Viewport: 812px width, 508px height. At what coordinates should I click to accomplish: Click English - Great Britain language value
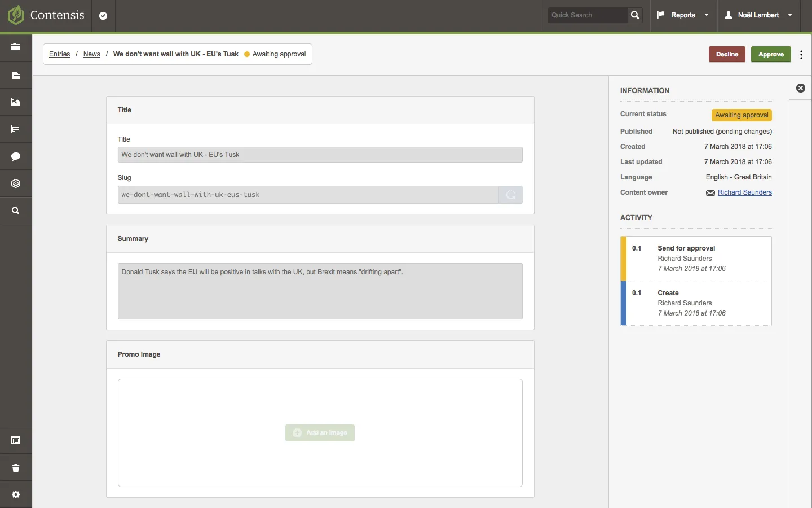(739, 177)
